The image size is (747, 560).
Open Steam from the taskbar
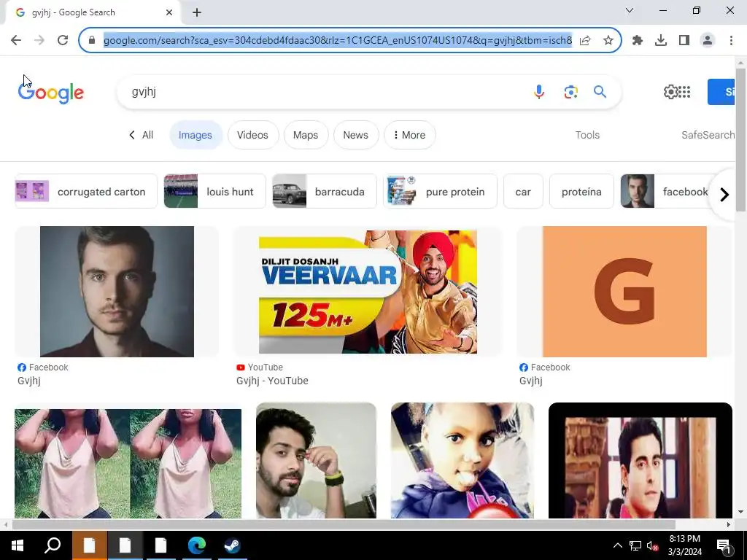(x=232, y=545)
